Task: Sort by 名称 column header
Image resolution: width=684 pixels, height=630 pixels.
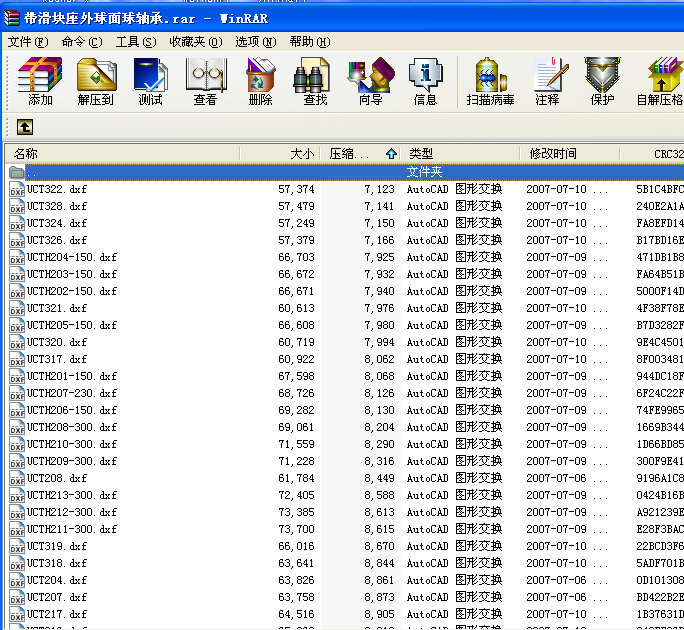Action: click(x=122, y=154)
